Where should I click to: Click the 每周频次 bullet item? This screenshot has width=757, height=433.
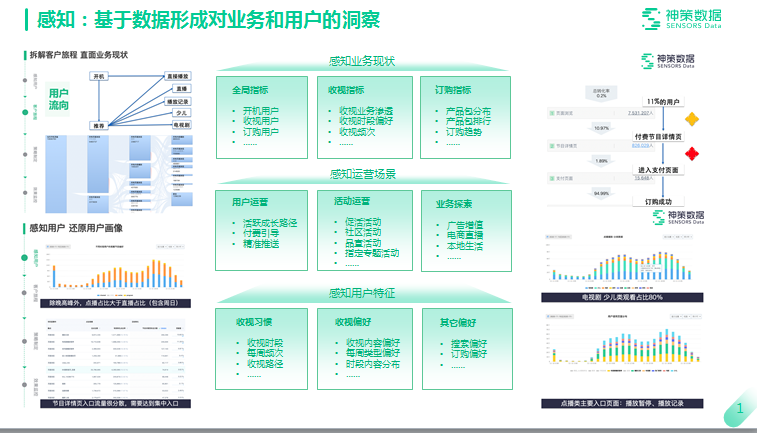pyautogui.click(x=265, y=353)
